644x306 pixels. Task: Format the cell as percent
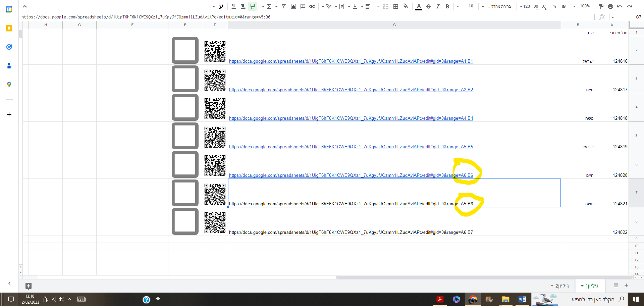point(554,6)
